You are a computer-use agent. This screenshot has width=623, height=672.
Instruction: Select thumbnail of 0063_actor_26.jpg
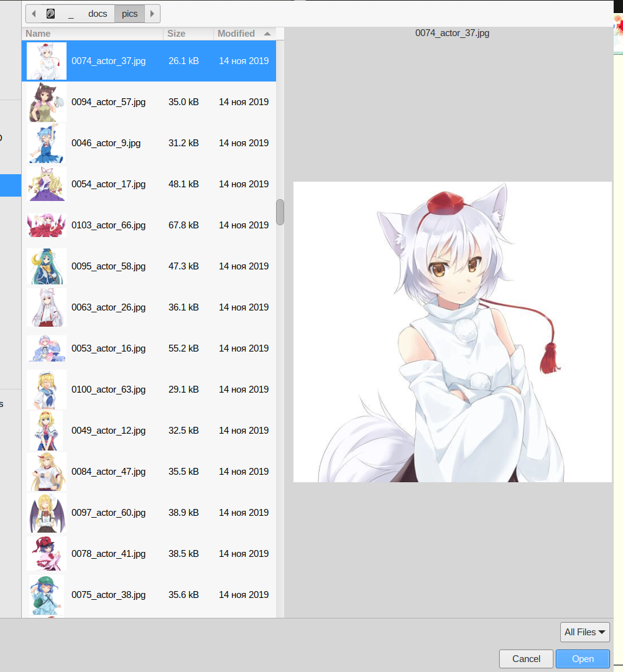coord(47,308)
